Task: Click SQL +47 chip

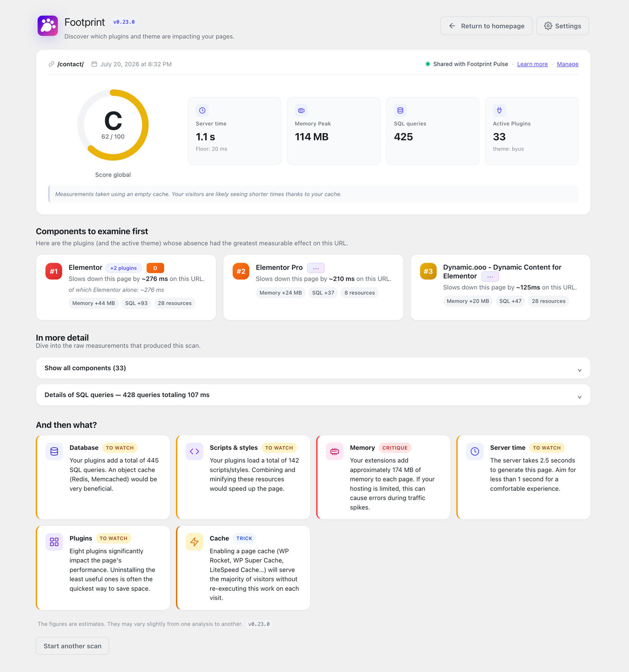Action: tap(510, 301)
